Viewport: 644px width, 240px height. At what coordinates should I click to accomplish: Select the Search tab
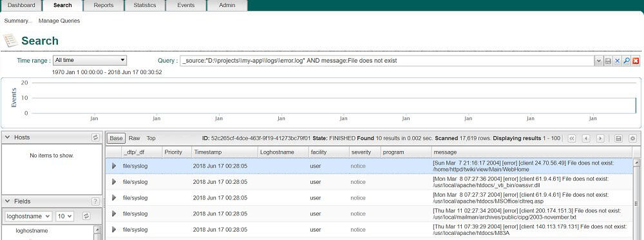tap(62, 5)
